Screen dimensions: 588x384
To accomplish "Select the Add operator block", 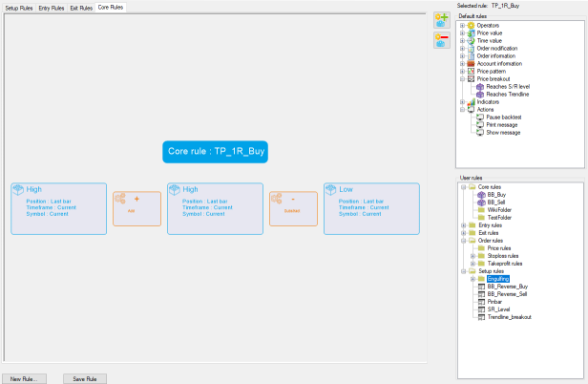I will pos(136,208).
